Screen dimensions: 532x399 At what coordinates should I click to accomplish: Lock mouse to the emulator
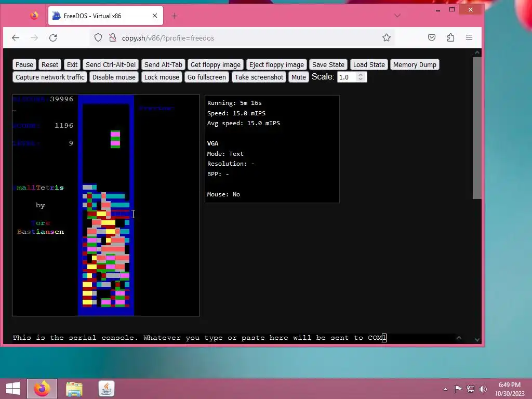click(162, 77)
